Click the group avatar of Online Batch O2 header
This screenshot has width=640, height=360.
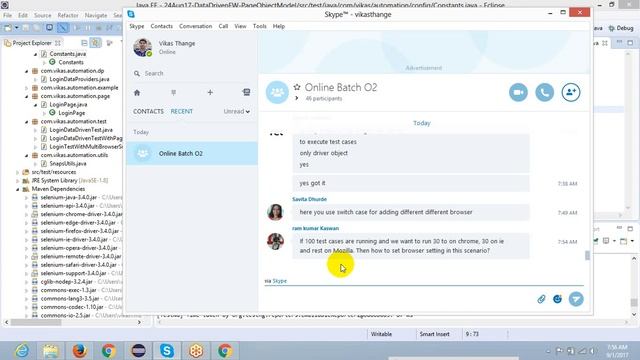click(x=277, y=92)
